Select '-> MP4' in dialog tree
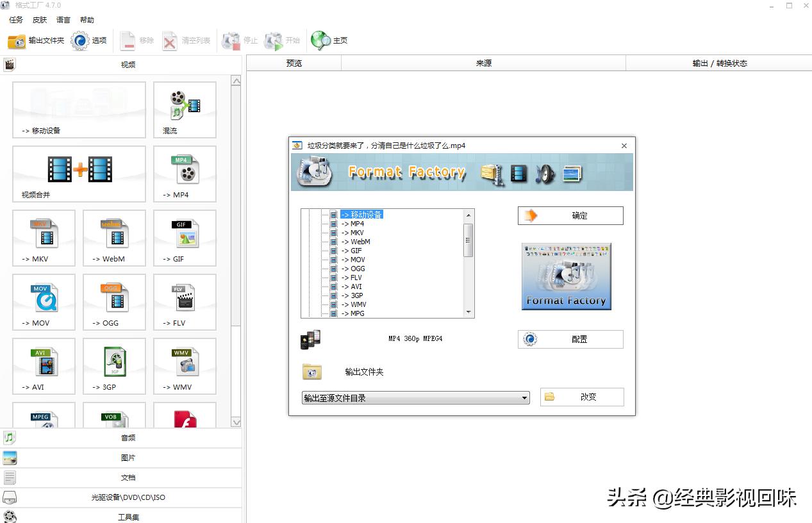Screen dimensions: 812x523 click(352, 224)
